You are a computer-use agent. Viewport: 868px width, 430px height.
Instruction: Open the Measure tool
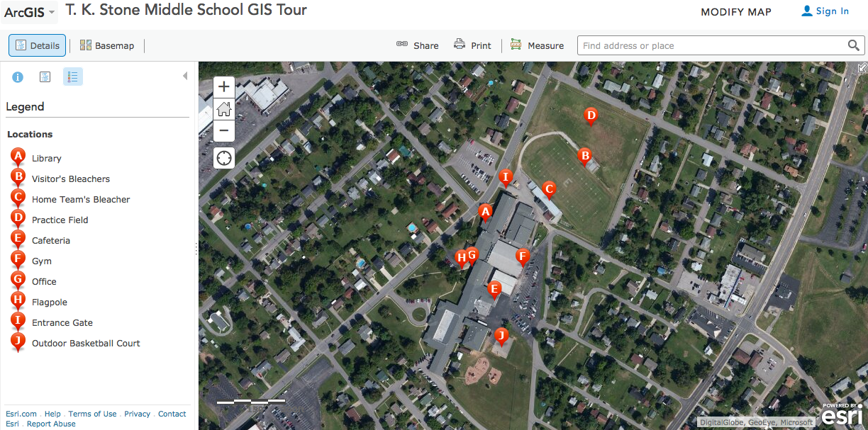537,45
